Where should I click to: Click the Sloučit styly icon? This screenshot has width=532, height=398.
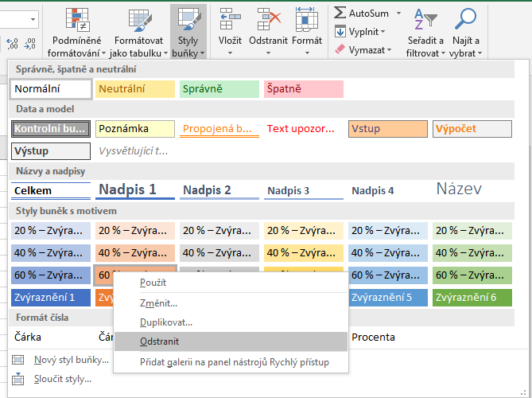click(x=18, y=379)
